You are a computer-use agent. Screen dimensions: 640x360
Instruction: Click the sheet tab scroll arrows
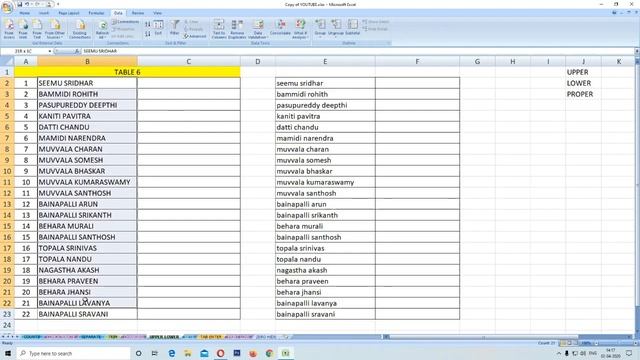tap(10, 337)
